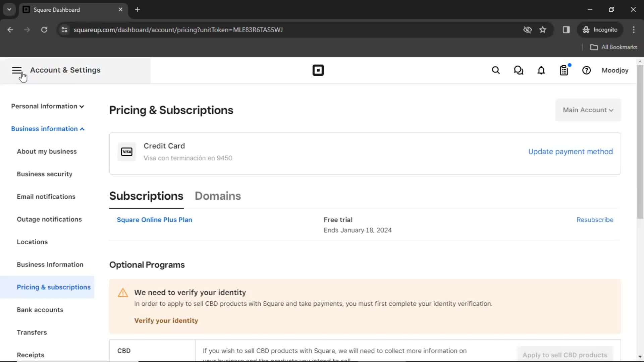Reload the Square Dashboard page
644x362 pixels.
[x=44, y=30]
